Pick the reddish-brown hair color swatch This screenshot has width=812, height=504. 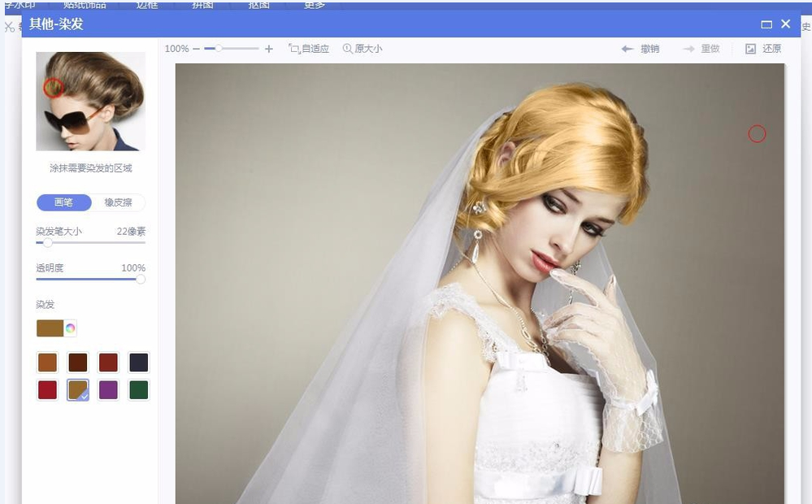pyautogui.click(x=108, y=363)
